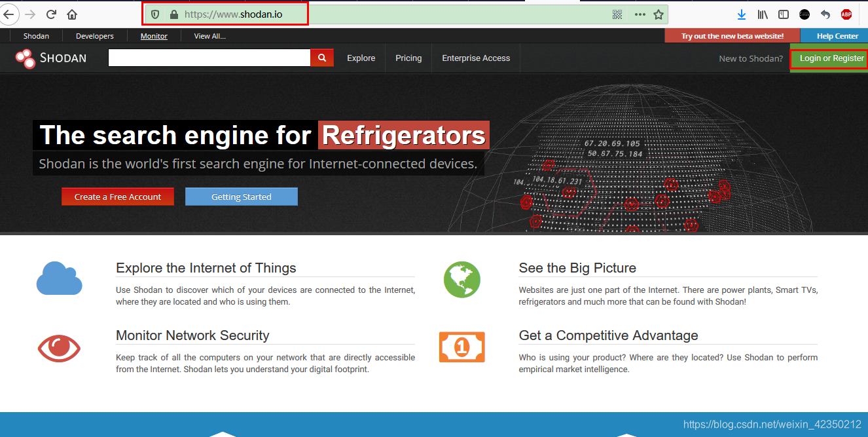Viewport: 868px width, 437px height.
Task: Open the Monitor tab
Action: [x=154, y=36]
